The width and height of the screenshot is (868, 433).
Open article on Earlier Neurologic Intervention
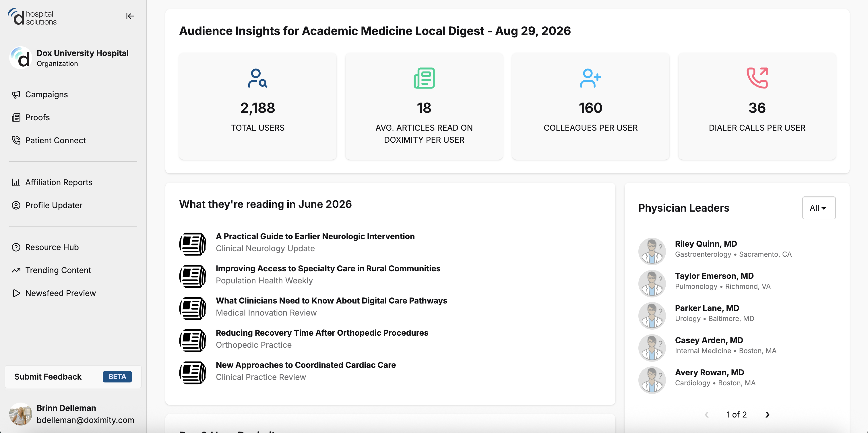point(315,237)
